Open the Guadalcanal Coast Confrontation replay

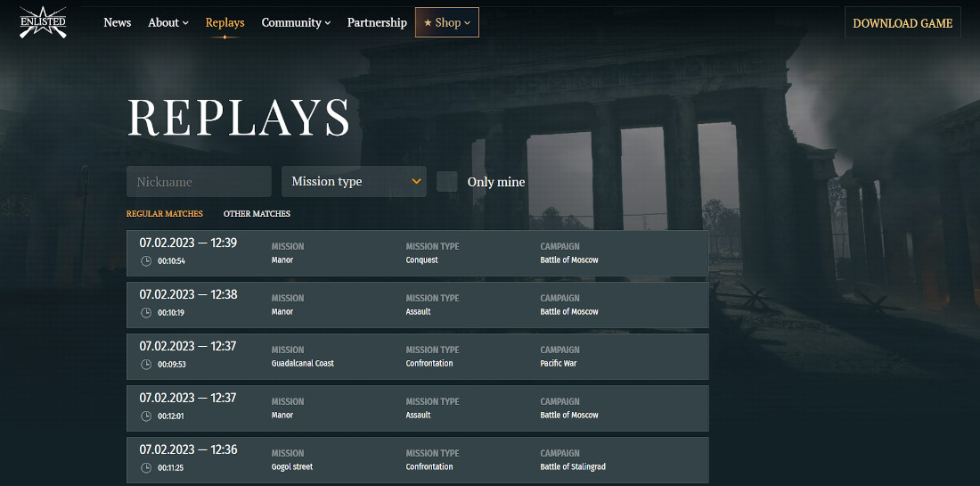click(x=418, y=357)
